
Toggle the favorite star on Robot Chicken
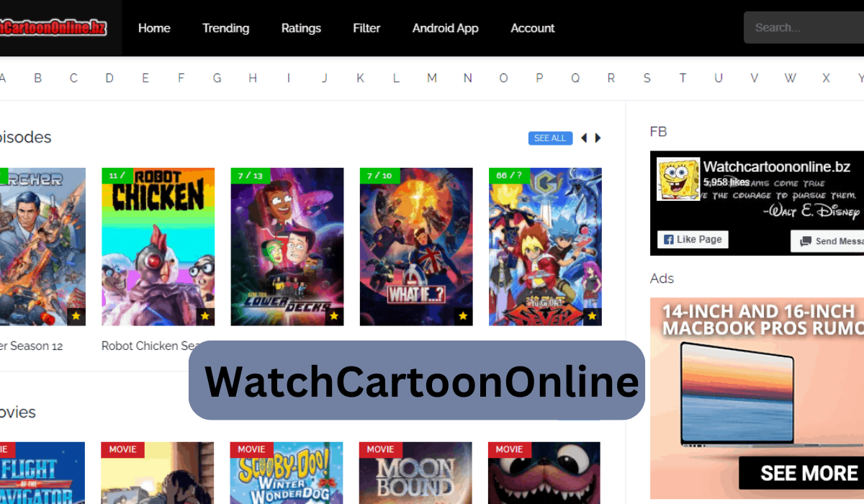pos(204,315)
